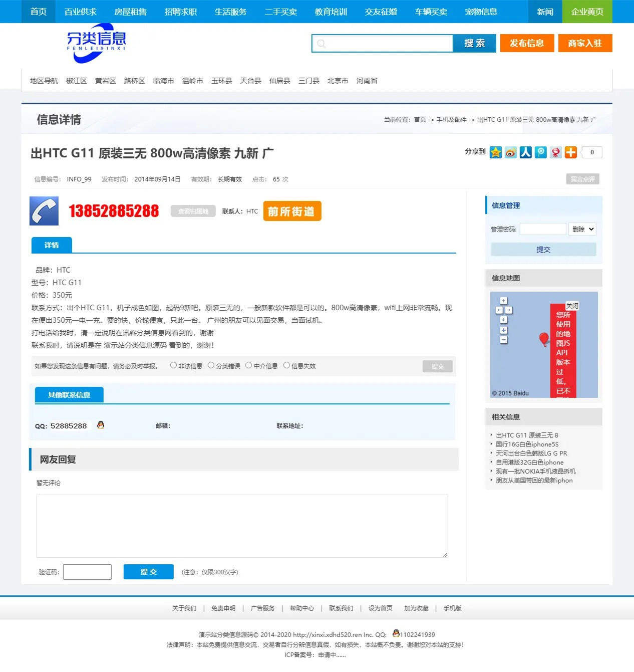This screenshot has height=672, width=634.
Task: Select 信息失效 report option
Action: point(286,365)
